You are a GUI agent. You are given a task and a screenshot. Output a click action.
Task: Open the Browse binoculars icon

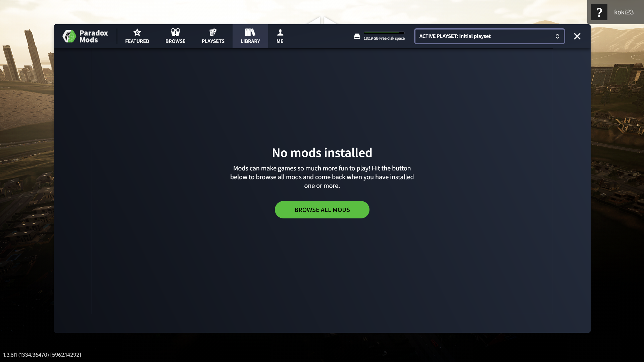175,33
